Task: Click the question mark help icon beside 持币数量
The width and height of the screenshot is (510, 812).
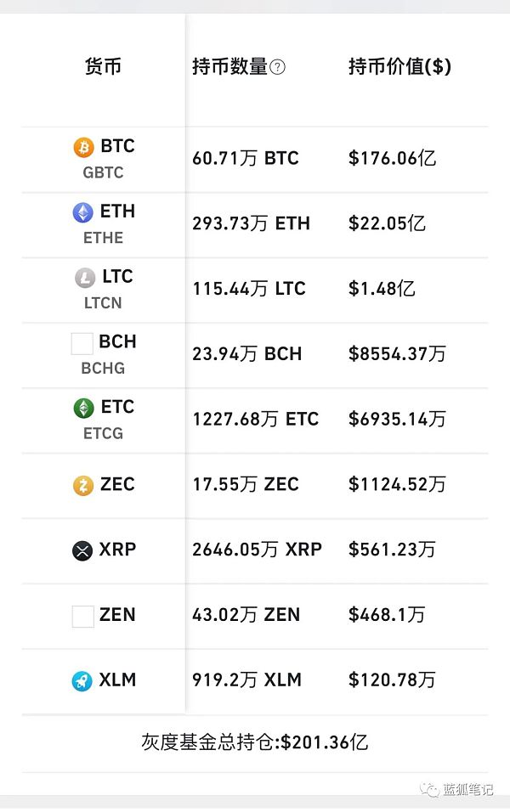Action: [277, 68]
